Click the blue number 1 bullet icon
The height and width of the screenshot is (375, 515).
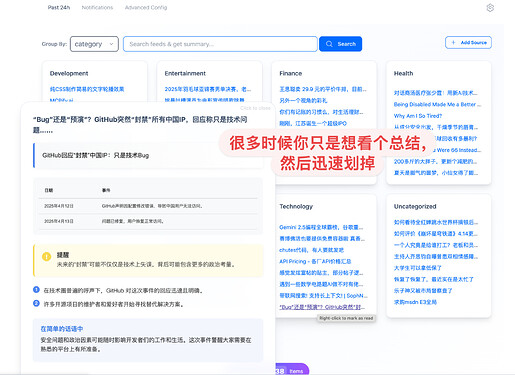(x=36, y=290)
